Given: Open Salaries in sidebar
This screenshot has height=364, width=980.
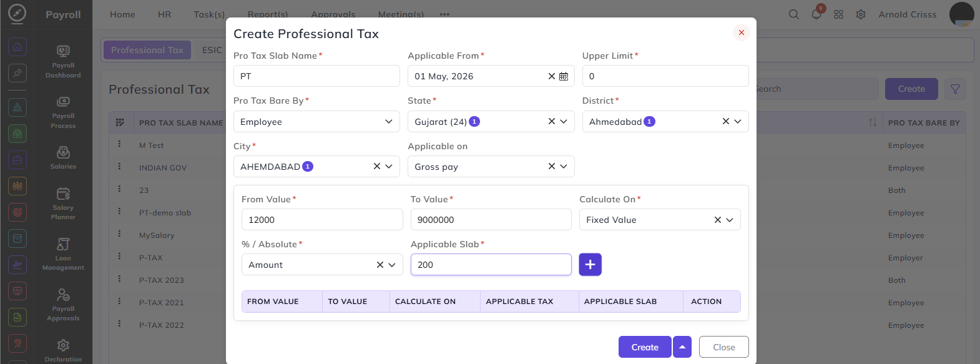Looking at the screenshot, I should click(63, 158).
